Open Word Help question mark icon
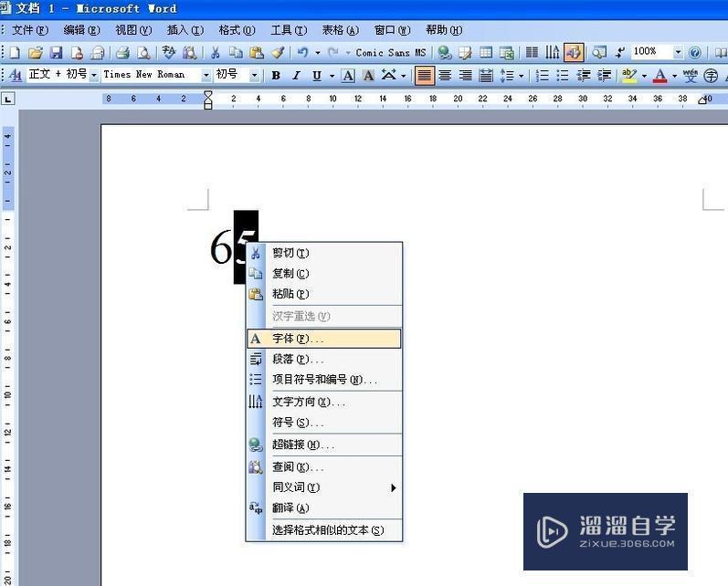This screenshot has height=586, width=728. click(694, 52)
